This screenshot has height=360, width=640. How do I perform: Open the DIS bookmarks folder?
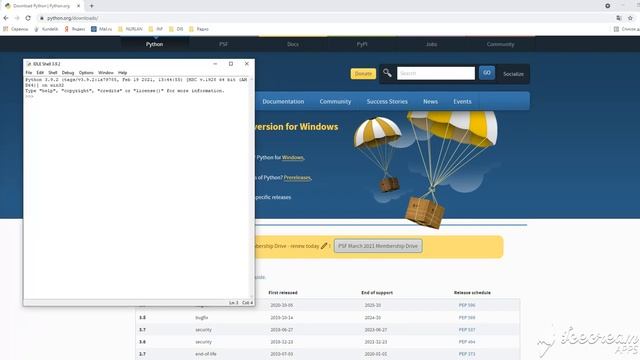coord(176,29)
